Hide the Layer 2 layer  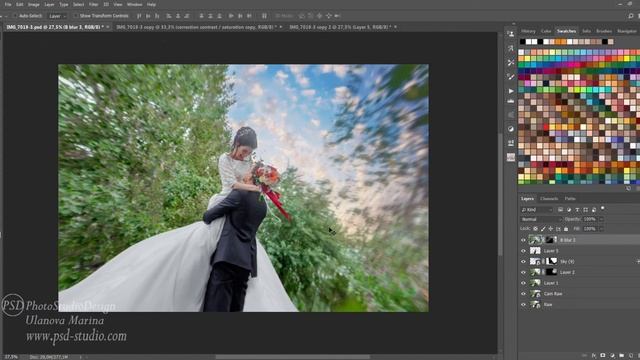[x=523, y=272]
